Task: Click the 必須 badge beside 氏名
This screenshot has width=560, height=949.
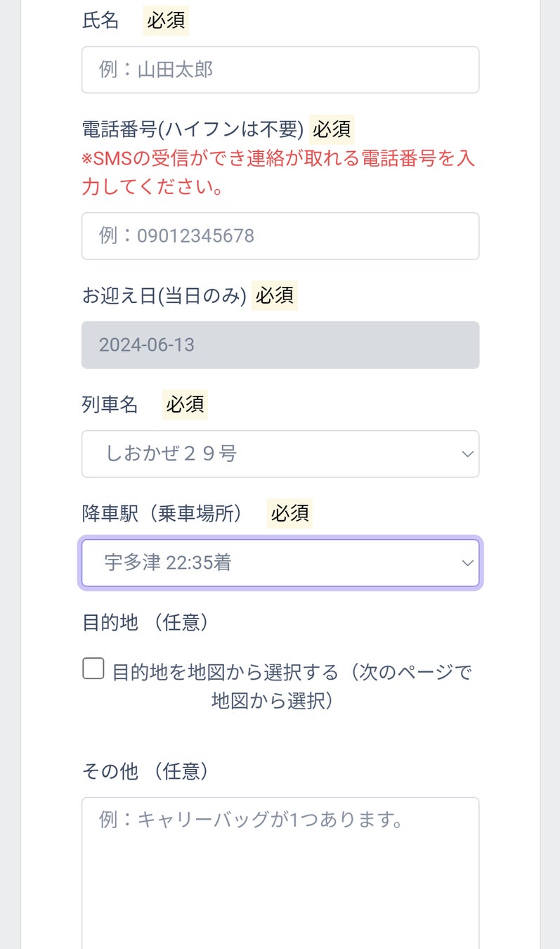Action: (166, 20)
